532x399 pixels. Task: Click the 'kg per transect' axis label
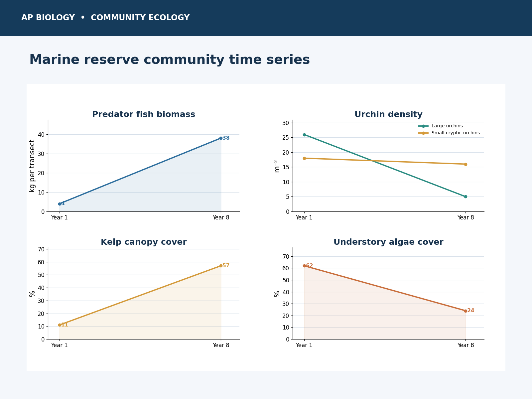32,166
